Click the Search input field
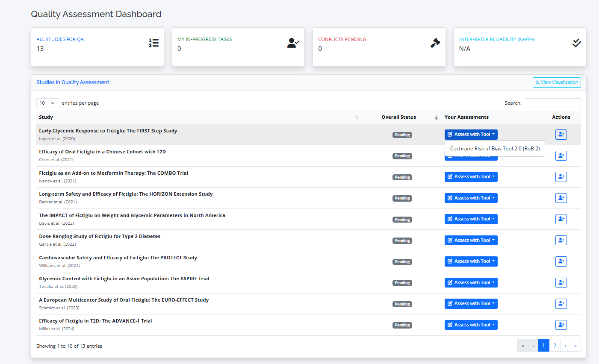The width and height of the screenshot is (599, 364). point(552,103)
